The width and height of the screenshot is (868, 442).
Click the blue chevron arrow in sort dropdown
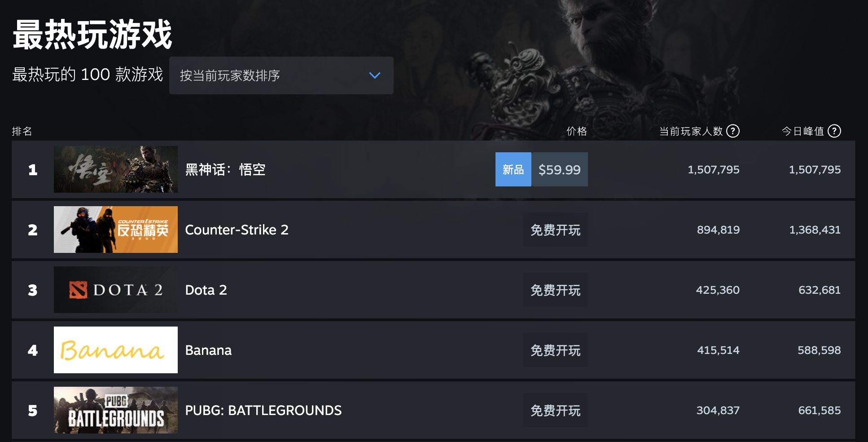click(x=374, y=75)
